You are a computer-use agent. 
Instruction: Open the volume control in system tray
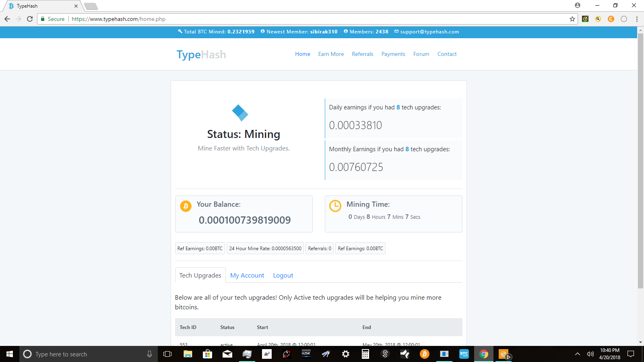[x=590, y=354]
